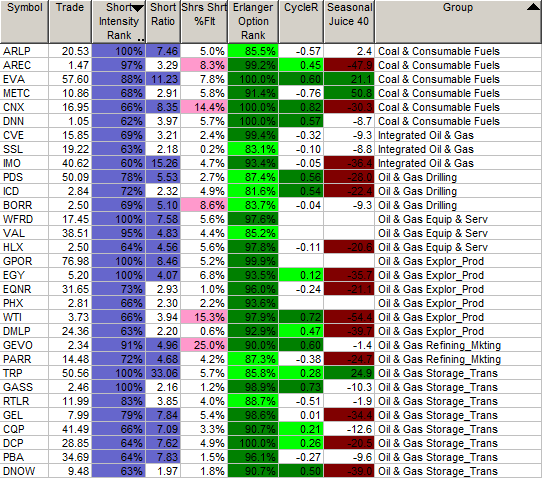Viewport: 542px width, 480px height.
Task: Click METC's 50.8 seasonal juice value
Action: point(349,93)
